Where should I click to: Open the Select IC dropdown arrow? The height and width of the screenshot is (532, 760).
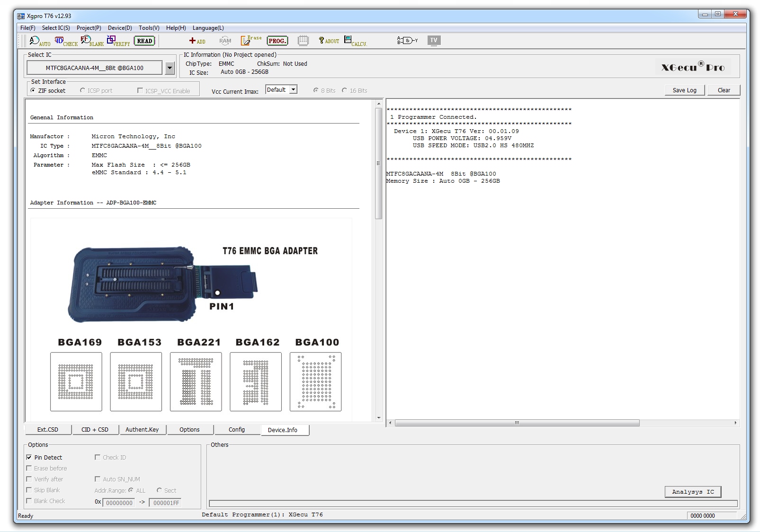[170, 68]
